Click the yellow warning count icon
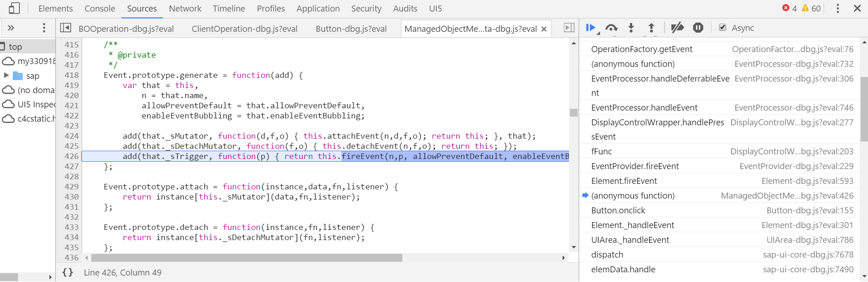The width and height of the screenshot is (868, 282). click(805, 8)
